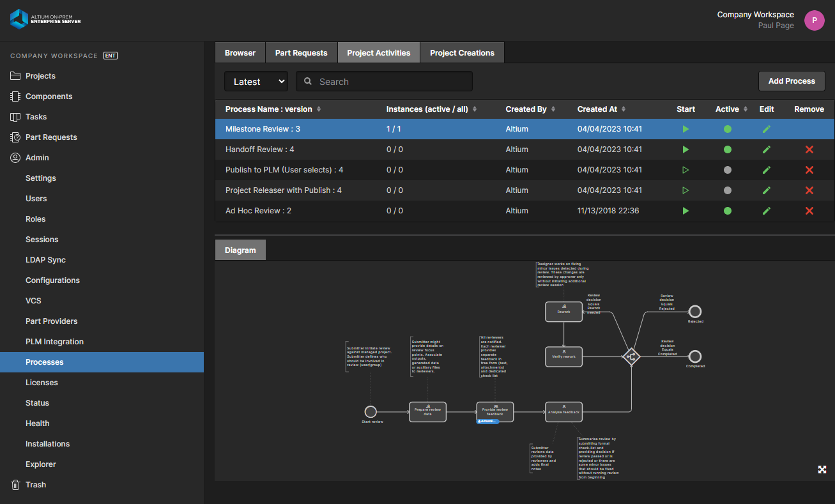Image resolution: width=835 pixels, height=504 pixels.
Task: Switch to the Part Requests tab
Action: coord(301,52)
